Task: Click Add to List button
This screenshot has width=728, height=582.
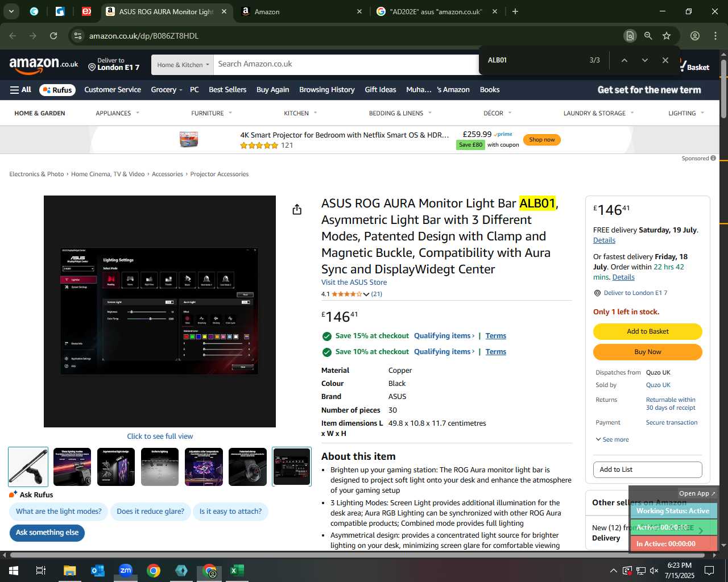Action: click(x=647, y=469)
